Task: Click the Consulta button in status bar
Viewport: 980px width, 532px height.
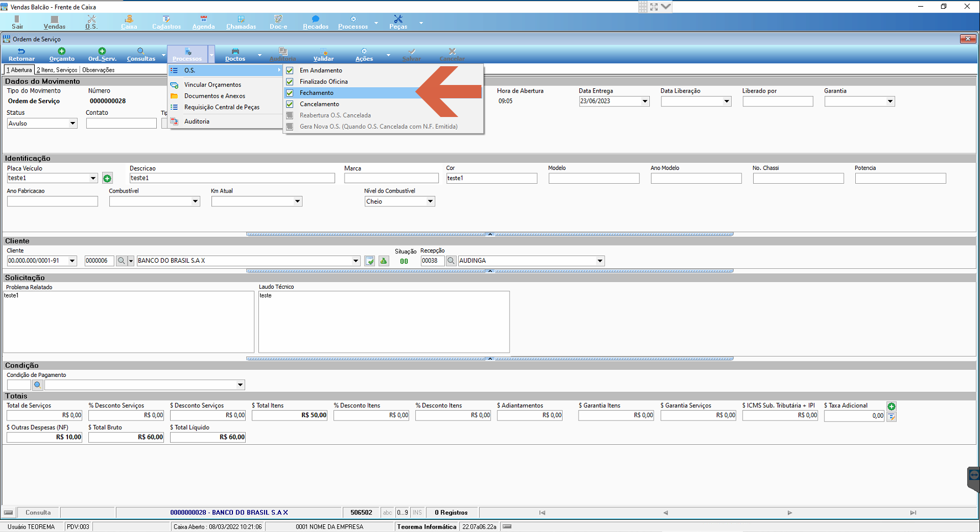Action: 38,513
